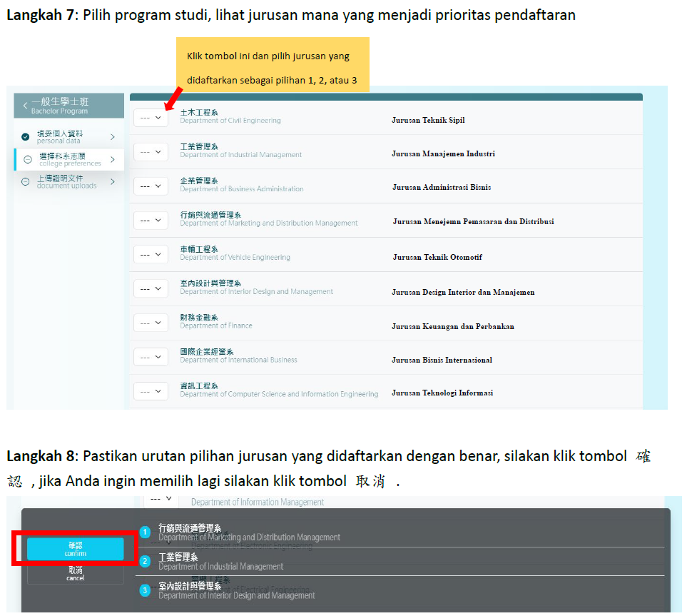Click the circle icon beside college preferences
The width and height of the screenshot is (687, 616).
(x=28, y=160)
